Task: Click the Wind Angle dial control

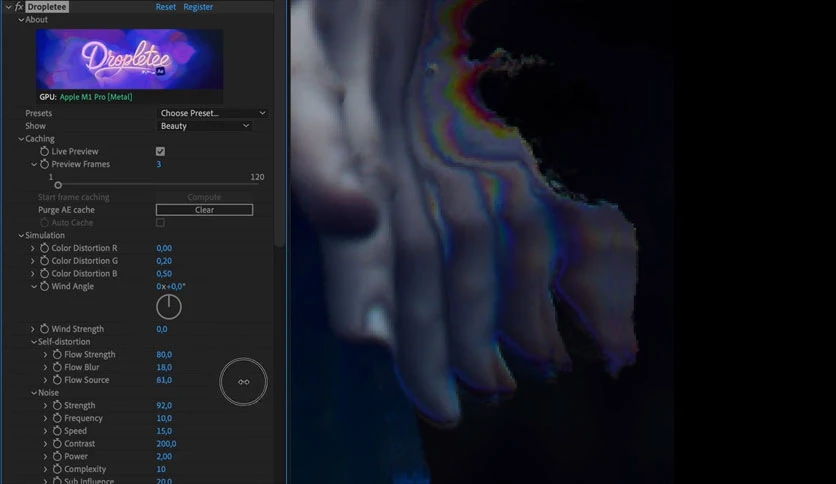Action: pyautogui.click(x=168, y=307)
